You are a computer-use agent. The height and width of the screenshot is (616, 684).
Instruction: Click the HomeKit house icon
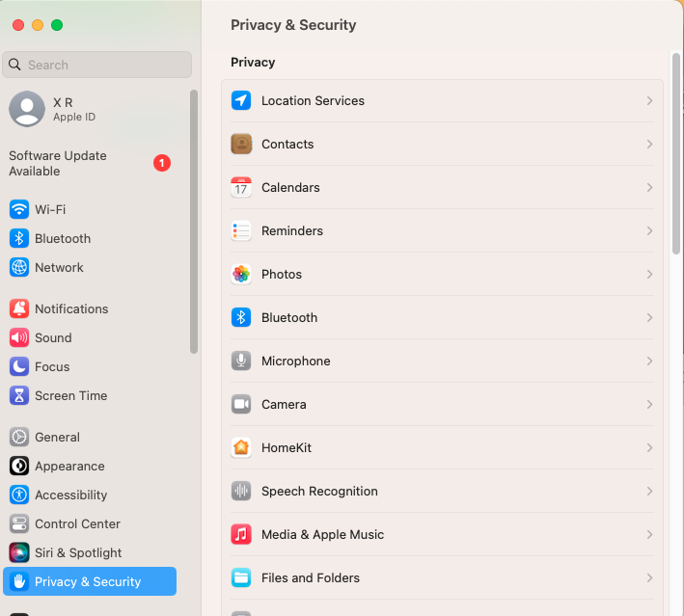(x=241, y=447)
